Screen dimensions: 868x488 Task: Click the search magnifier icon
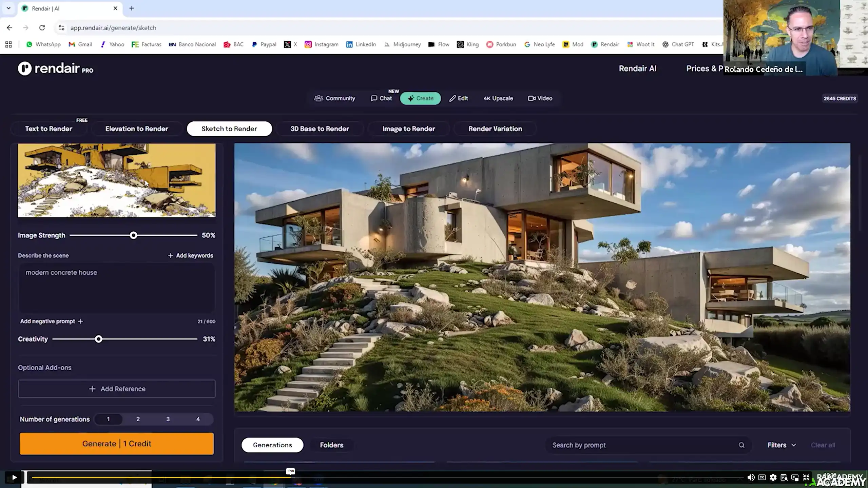tap(741, 445)
